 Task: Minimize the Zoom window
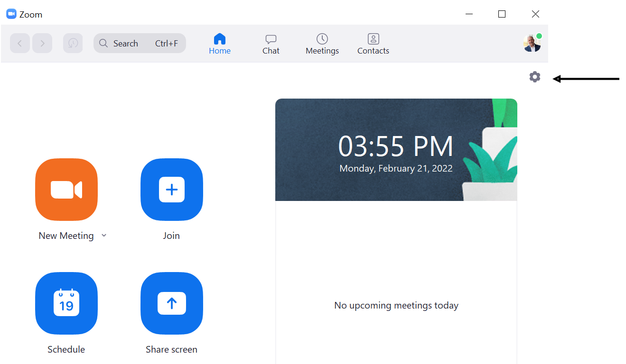(469, 14)
